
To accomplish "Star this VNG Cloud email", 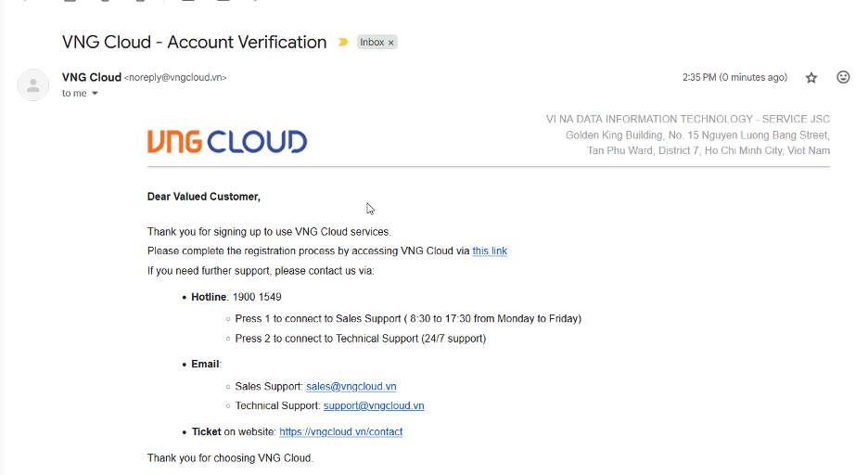I will pyautogui.click(x=811, y=78).
